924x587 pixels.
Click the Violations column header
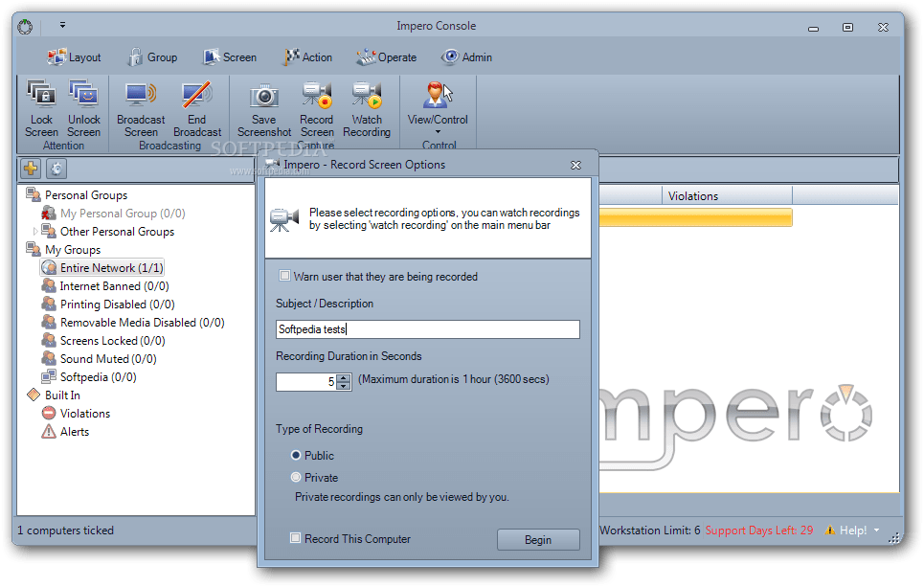(x=727, y=195)
